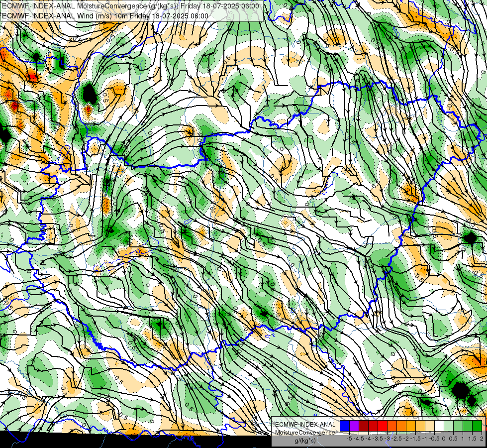Click the -1.5 tick label on the legend

click(415, 439)
